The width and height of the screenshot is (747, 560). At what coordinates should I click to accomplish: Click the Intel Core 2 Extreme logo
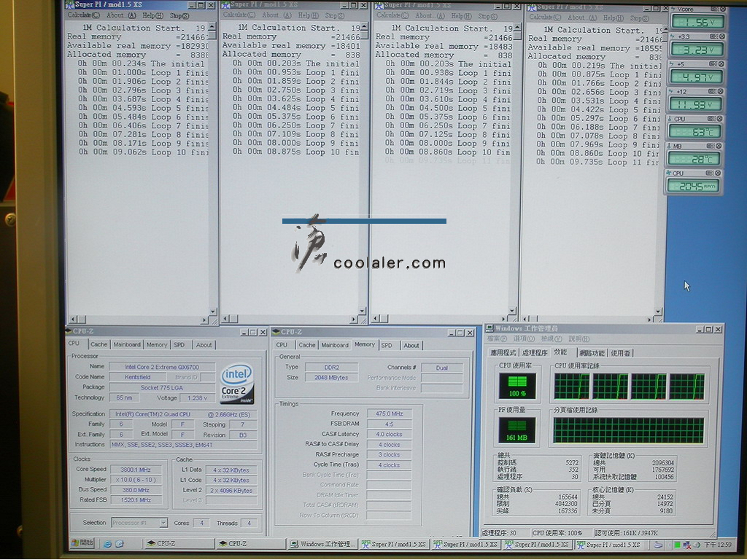point(237,384)
